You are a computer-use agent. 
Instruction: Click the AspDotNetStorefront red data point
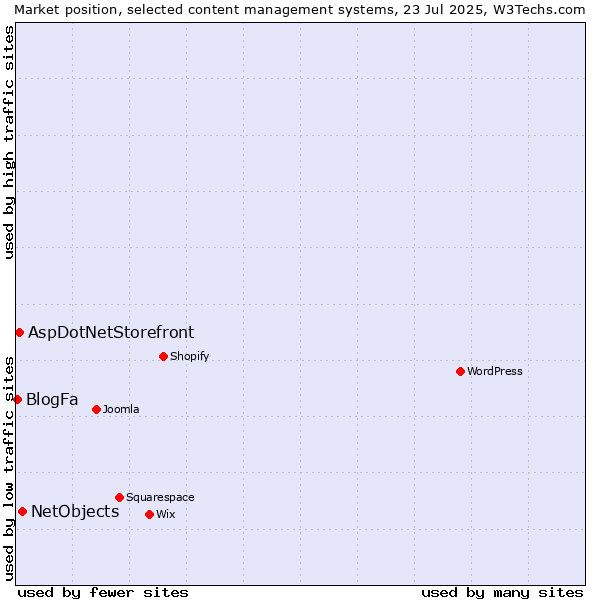(x=20, y=333)
